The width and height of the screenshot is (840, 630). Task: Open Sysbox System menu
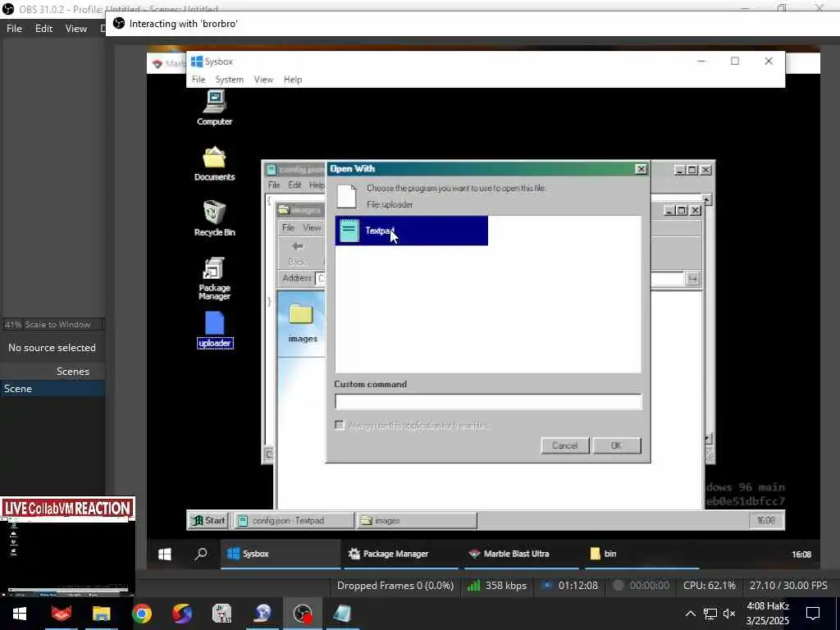[x=230, y=80]
